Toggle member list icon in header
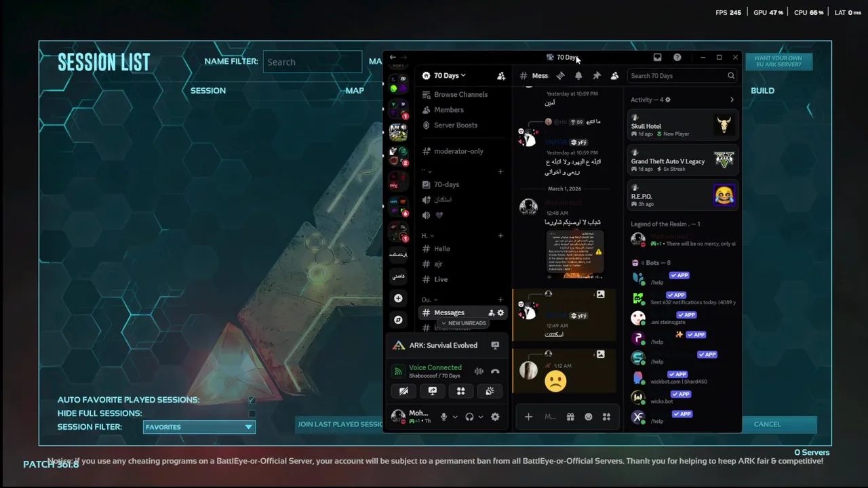This screenshot has height=488, width=868. tap(614, 76)
